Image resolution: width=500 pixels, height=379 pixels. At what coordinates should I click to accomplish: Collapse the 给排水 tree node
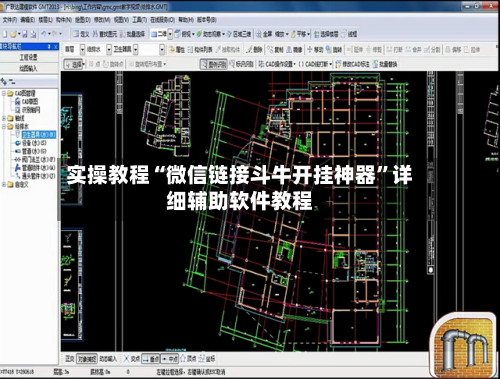[x=4, y=126]
